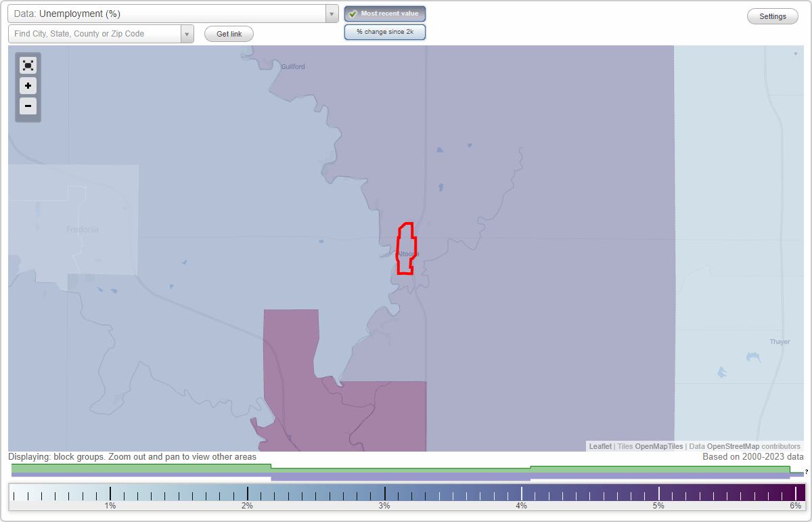Click the city search input field
Viewport: 812px width, 522px height.
[x=95, y=33]
